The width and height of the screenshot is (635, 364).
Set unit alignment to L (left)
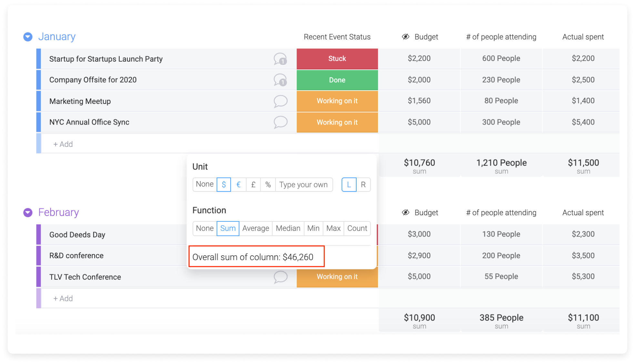pos(349,185)
